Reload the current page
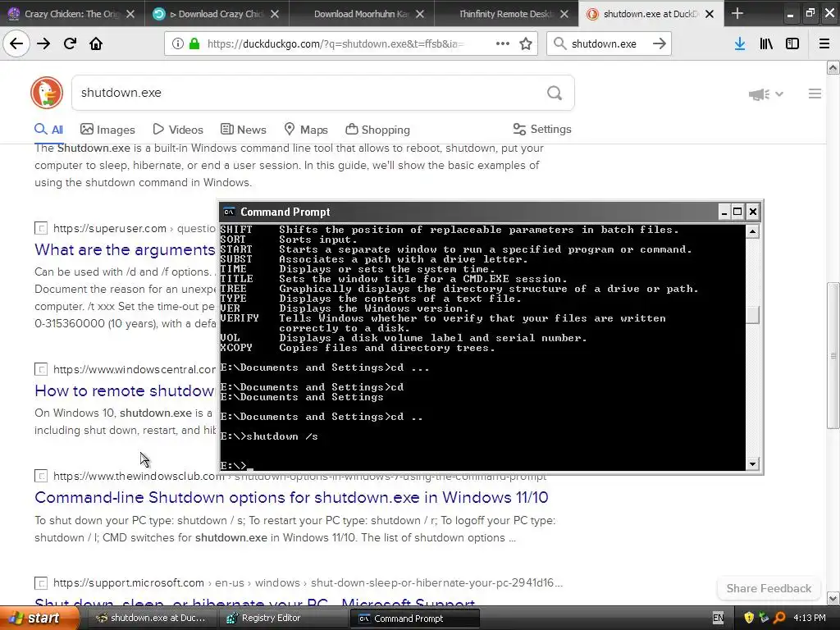Screen dimensions: 840x630 (x=70, y=43)
